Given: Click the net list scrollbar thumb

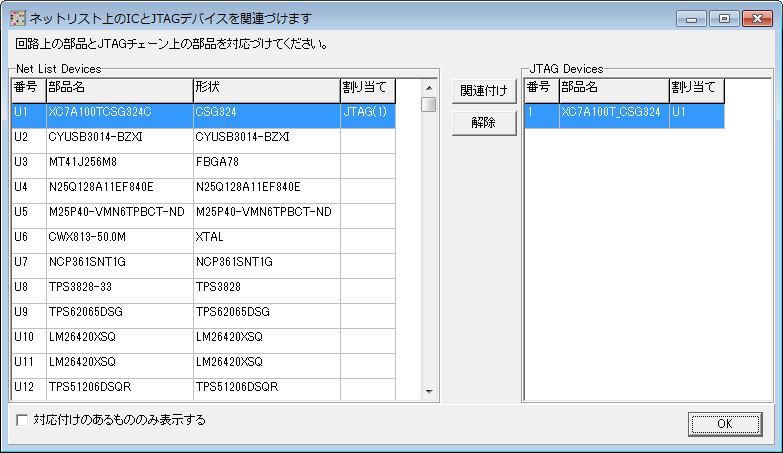Looking at the screenshot, I should click(x=428, y=104).
